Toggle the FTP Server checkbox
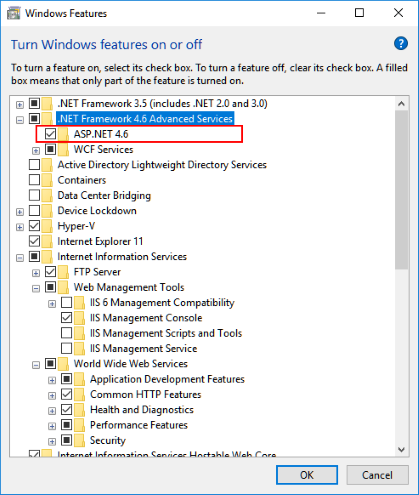Screen dimensions: 419x495 50,272
